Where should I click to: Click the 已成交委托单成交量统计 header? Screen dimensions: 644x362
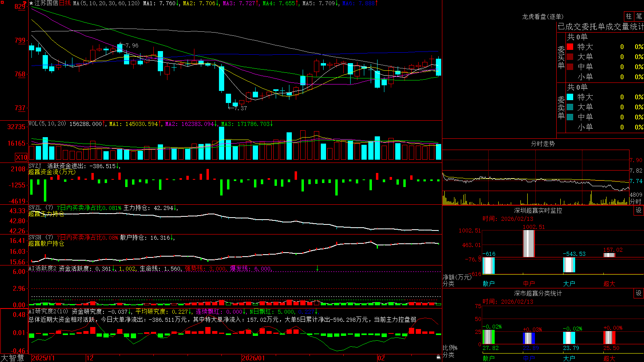point(601,27)
